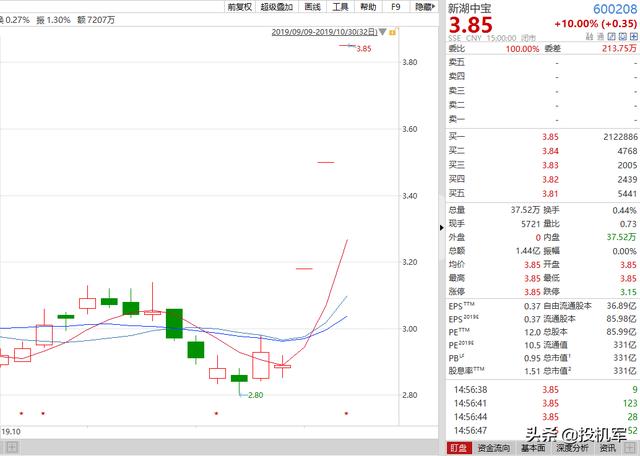Click the 跌停 price 3.15
The height and width of the screenshot is (456, 640).
point(628,292)
